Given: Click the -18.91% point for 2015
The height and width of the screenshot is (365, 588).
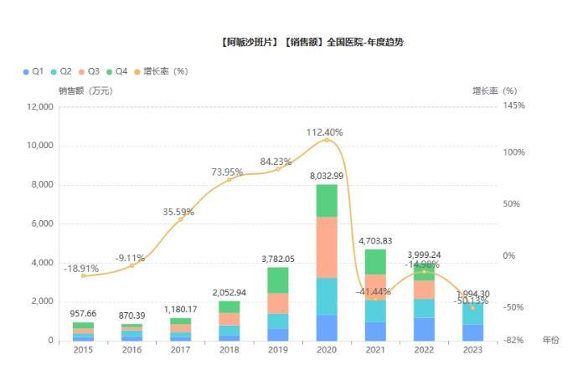Looking at the screenshot, I should click(83, 275).
